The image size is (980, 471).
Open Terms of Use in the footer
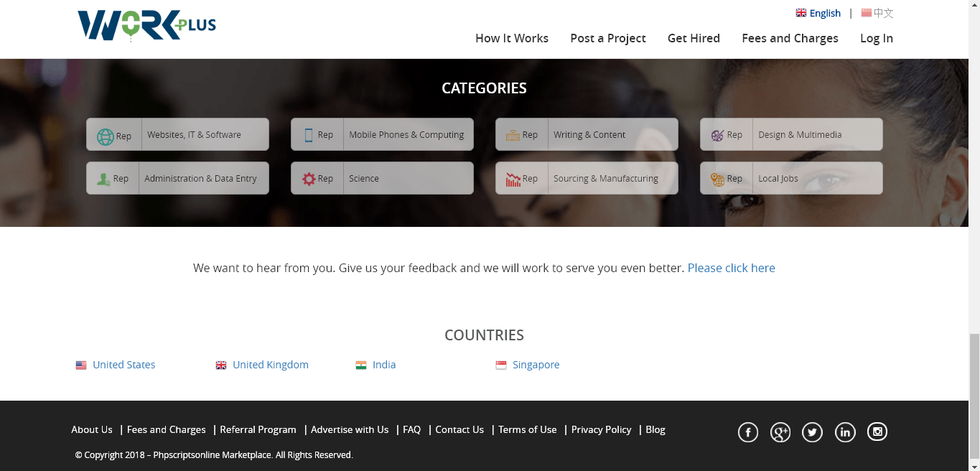[527, 429]
